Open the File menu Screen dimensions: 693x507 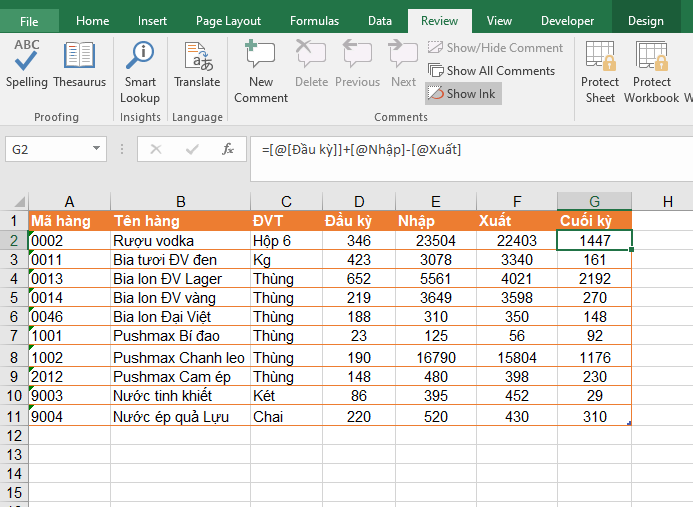(29, 21)
